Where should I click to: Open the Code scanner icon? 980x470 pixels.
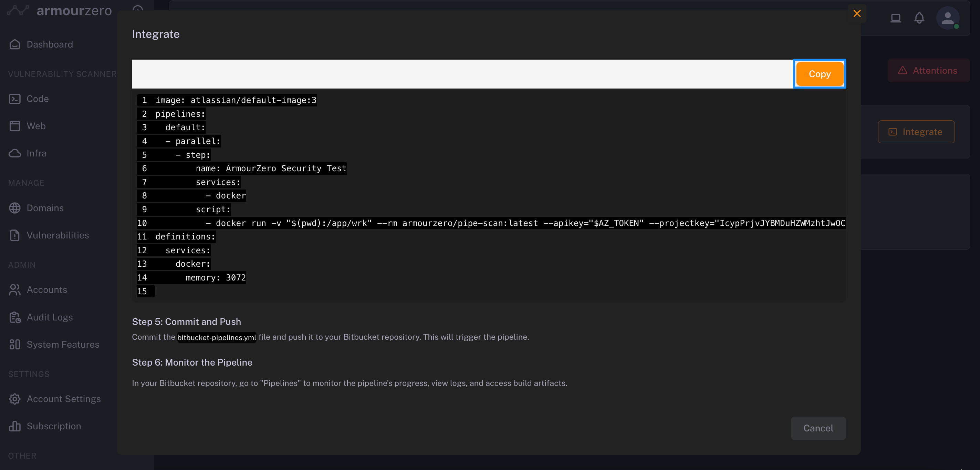click(15, 99)
